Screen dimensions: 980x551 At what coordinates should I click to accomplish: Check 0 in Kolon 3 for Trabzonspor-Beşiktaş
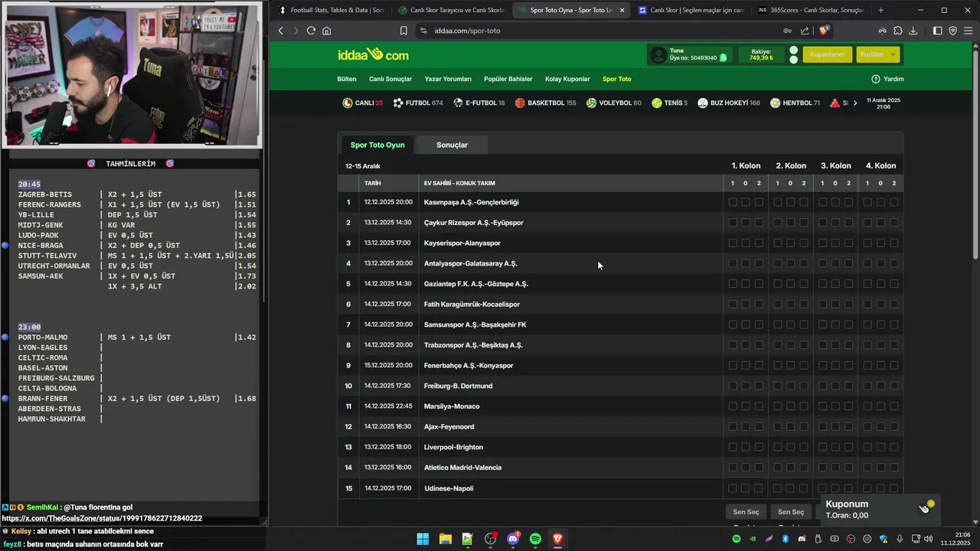point(835,345)
